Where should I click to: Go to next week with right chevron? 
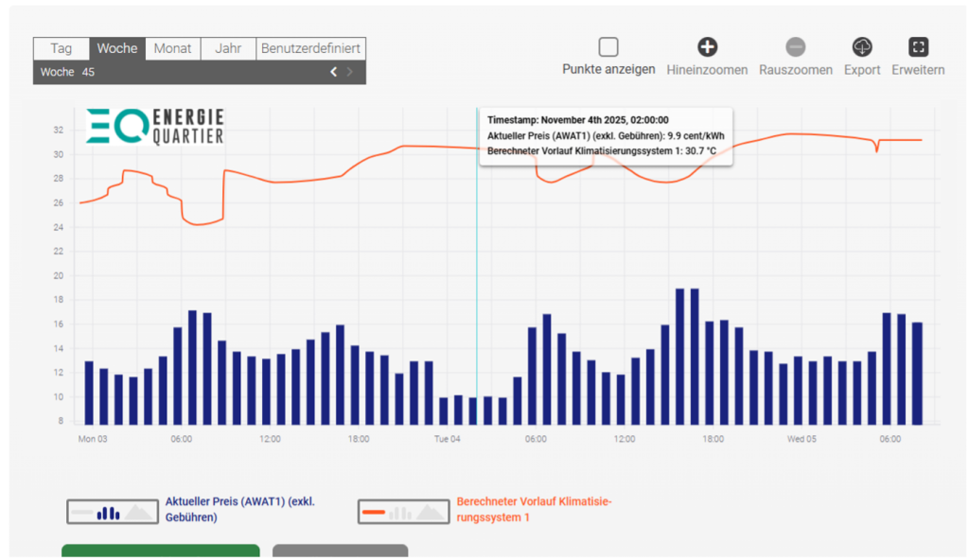[x=350, y=72]
